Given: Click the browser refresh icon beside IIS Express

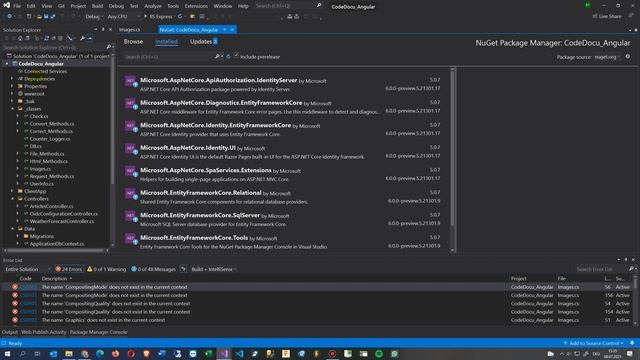Looking at the screenshot, I should [180, 16].
